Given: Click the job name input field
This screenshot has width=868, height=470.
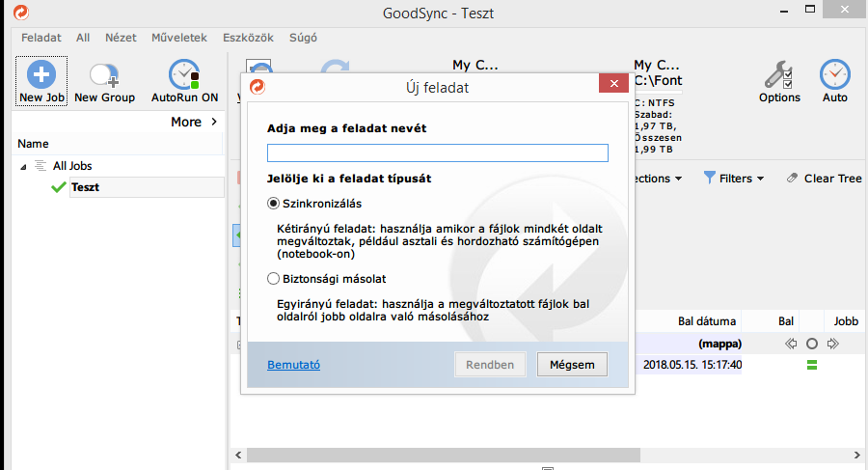Looking at the screenshot, I should pyautogui.click(x=437, y=152).
